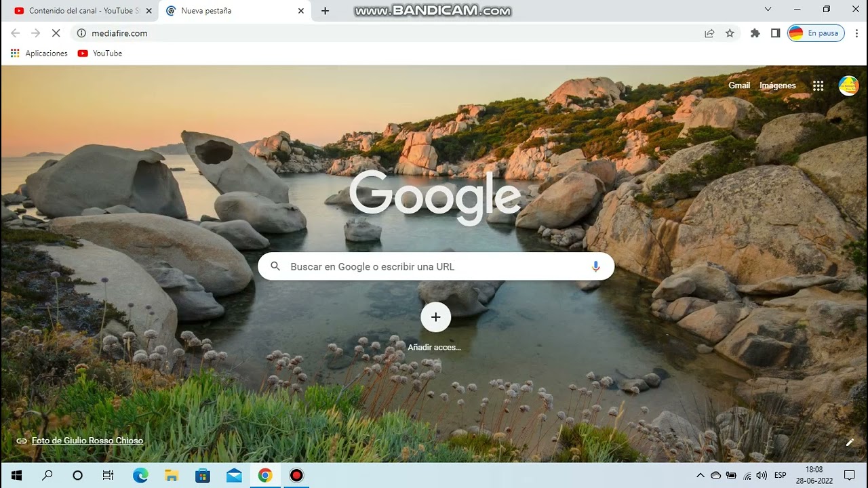Show hidden system tray icons
The height and width of the screenshot is (488, 868).
[701, 475]
